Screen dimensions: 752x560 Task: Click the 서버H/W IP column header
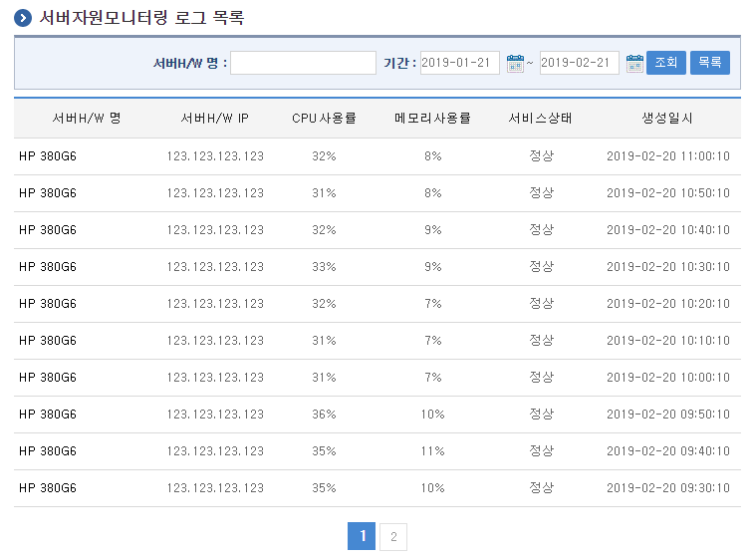point(215,118)
